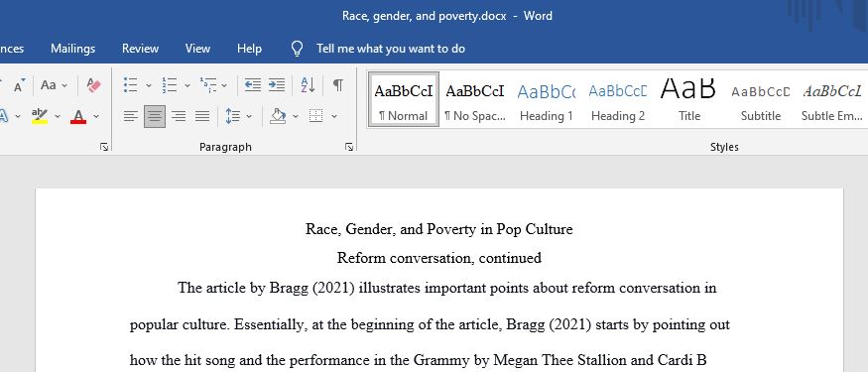The height and width of the screenshot is (372, 868).
Task: Open Font dialog launcher
Action: click(104, 147)
